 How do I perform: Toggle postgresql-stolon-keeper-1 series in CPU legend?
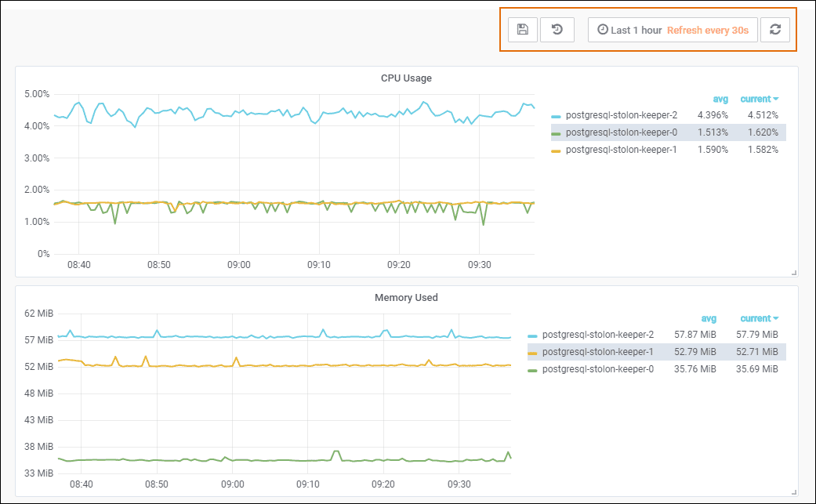pyautogui.click(x=621, y=150)
